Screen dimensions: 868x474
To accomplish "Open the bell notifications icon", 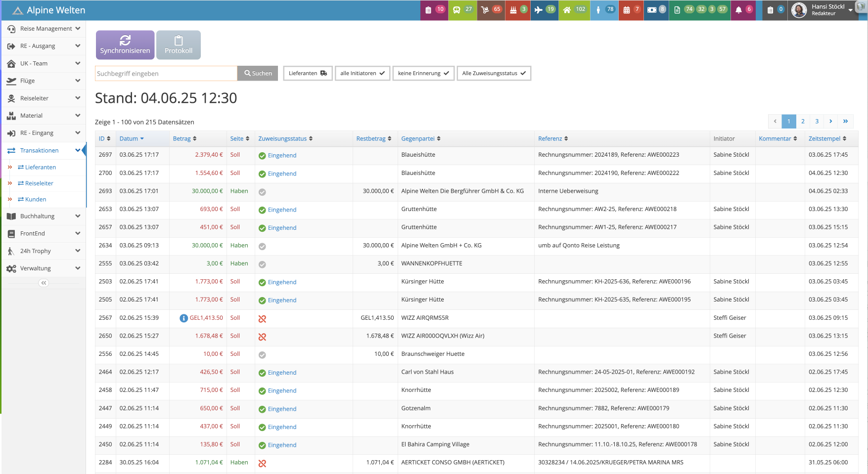I will [738, 10].
